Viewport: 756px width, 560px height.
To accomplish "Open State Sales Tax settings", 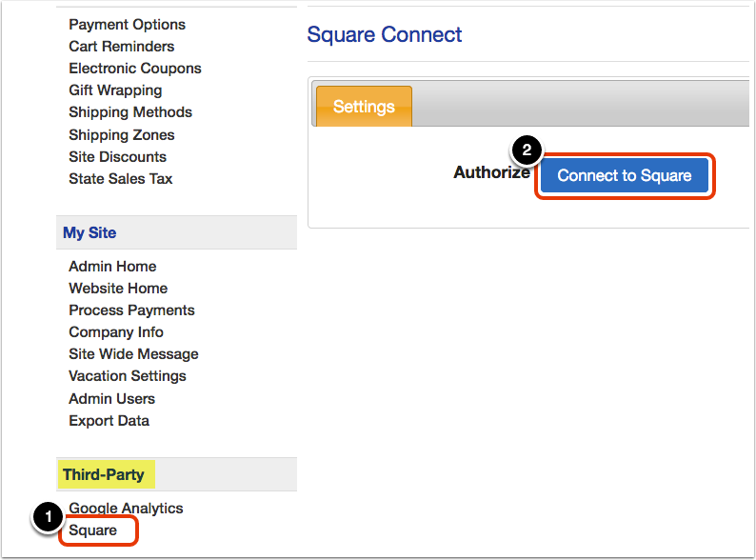I will 121,178.
